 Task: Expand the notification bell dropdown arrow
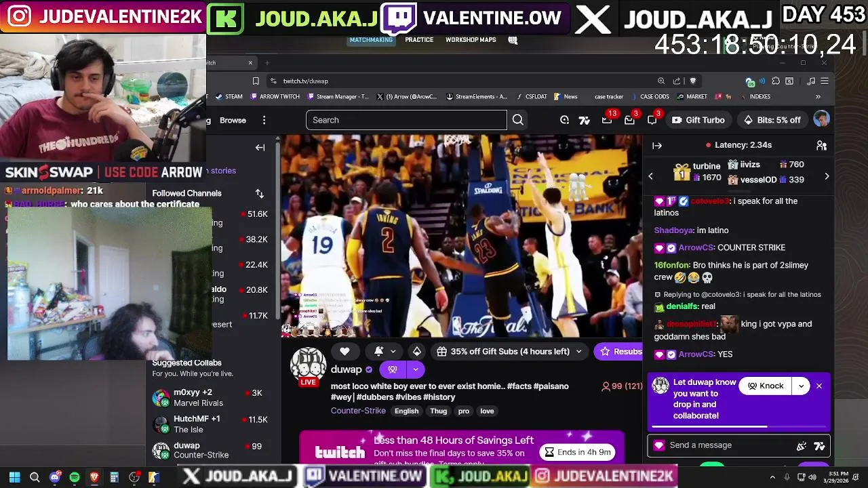point(393,351)
